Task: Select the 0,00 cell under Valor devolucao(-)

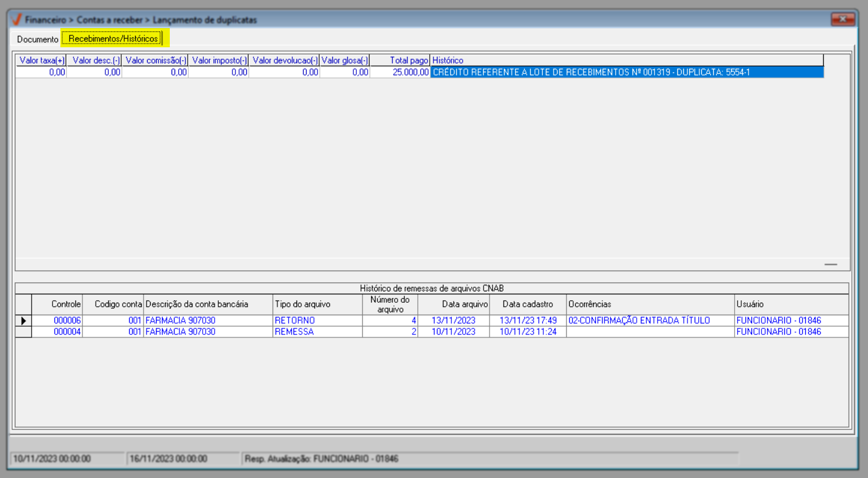Action: click(285, 72)
